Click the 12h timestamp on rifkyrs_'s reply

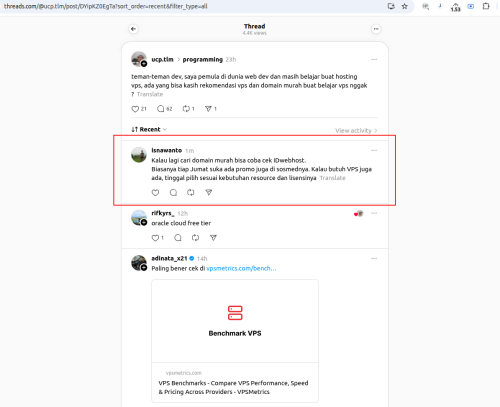pyautogui.click(x=182, y=213)
